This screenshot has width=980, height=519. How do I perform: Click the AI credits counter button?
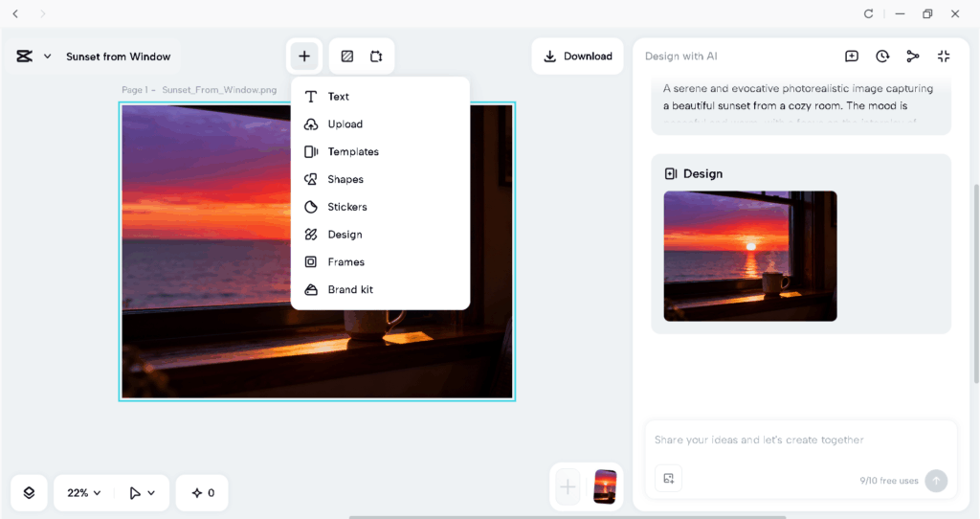[x=203, y=493]
